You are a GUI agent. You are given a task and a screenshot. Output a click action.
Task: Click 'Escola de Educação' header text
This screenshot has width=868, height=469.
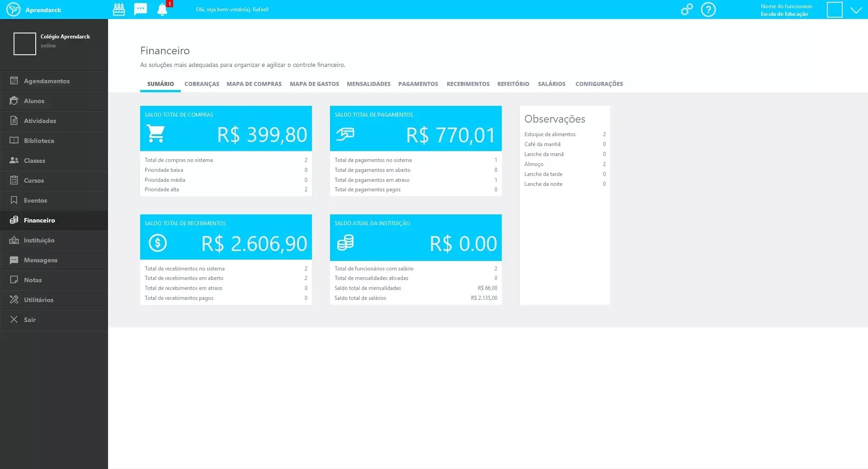point(784,14)
